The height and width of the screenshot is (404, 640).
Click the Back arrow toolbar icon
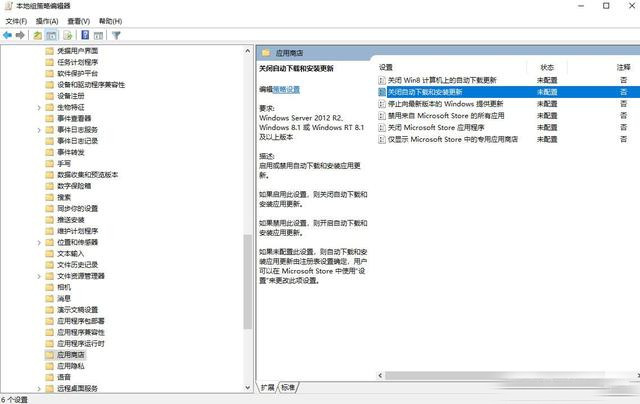pyautogui.click(x=8, y=35)
